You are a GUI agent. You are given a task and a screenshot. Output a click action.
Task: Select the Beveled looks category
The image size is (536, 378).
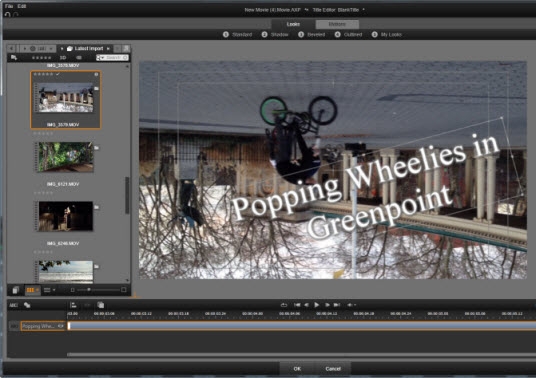click(312, 35)
